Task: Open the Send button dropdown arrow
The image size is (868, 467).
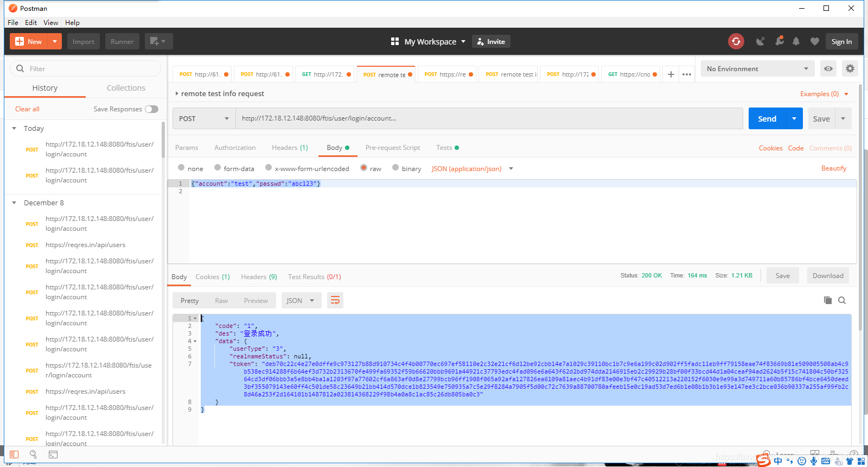Action: 794,118
